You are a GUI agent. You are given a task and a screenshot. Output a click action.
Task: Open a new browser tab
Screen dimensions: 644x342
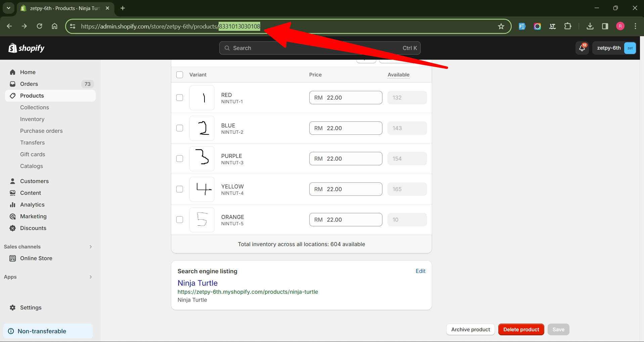(123, 8)
